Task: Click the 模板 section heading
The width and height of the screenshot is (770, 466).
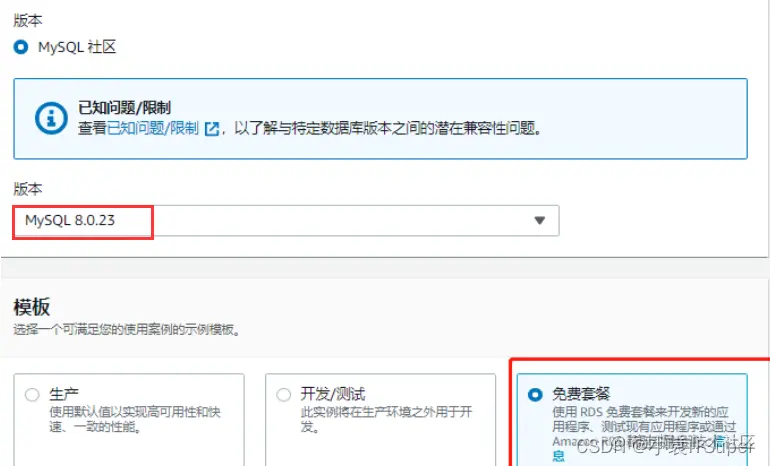Action: click(x=32, y=307)
